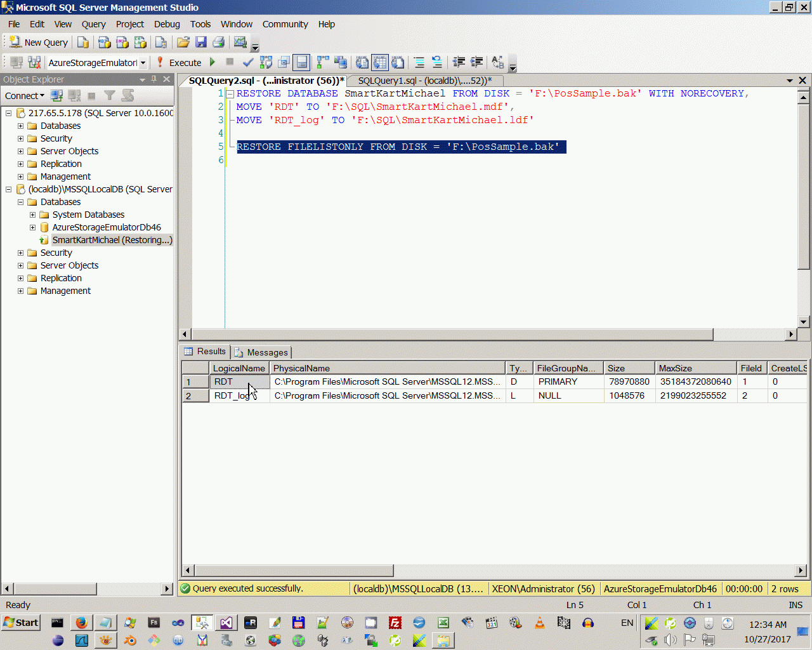Open Excel from the taskbar
The width and height of the screenshot is (812, 650).
443,623
